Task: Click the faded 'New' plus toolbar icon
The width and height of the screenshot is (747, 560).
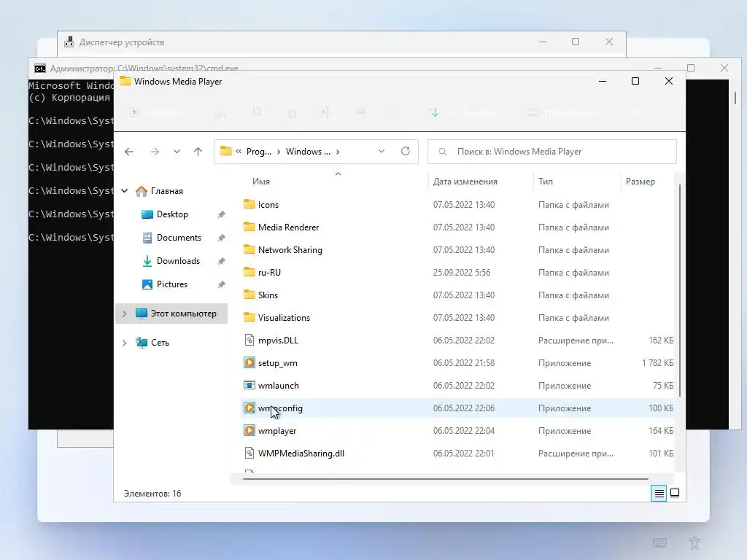Action: [x=135, y=112]
